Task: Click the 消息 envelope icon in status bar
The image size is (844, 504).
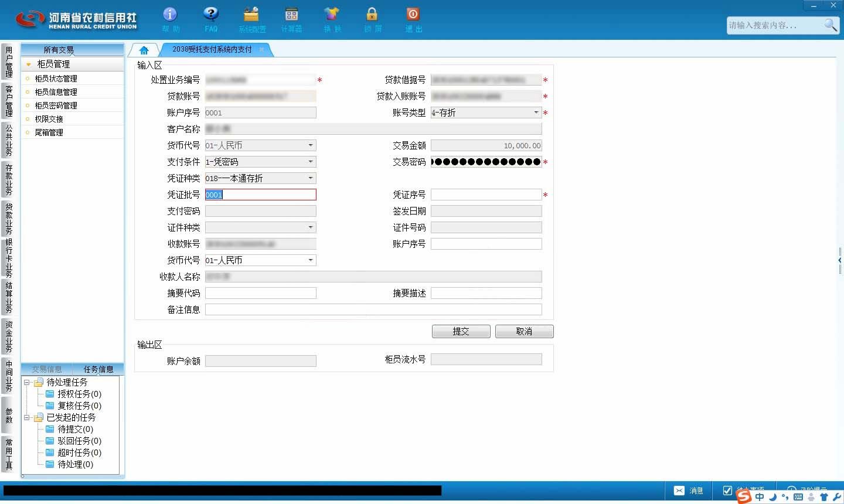Action: tap(679, 491)
